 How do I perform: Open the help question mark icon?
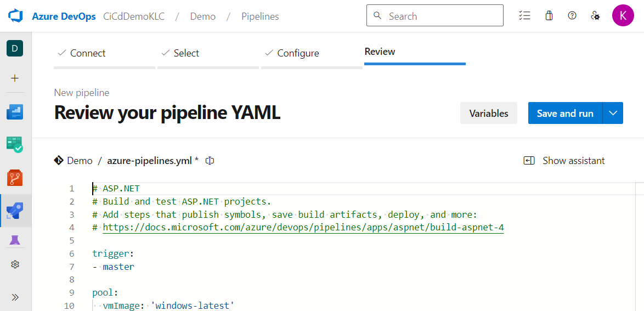point(572,16)
